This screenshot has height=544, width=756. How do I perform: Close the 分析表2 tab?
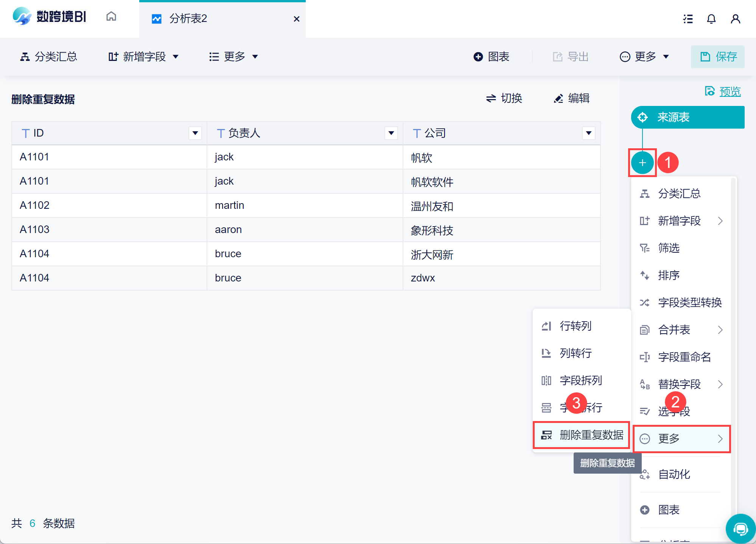pyautogui.click(x=297, y=19)
